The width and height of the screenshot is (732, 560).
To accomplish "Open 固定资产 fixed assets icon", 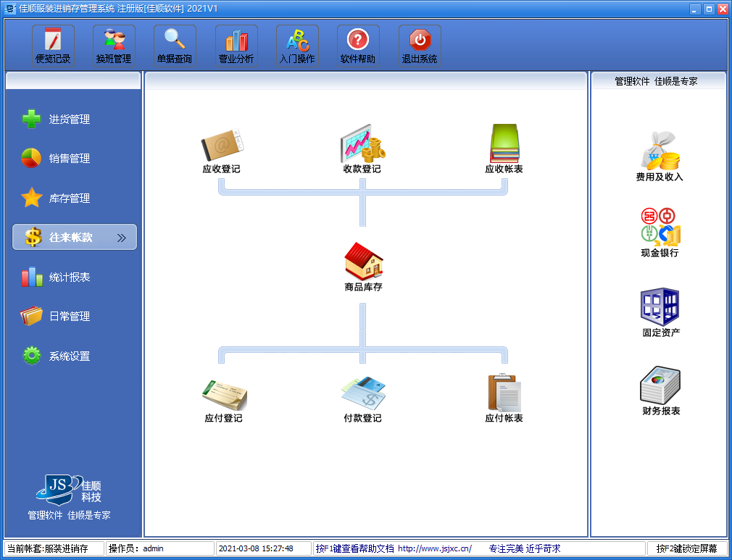I will pyautogui.click(x=660, y=313).
